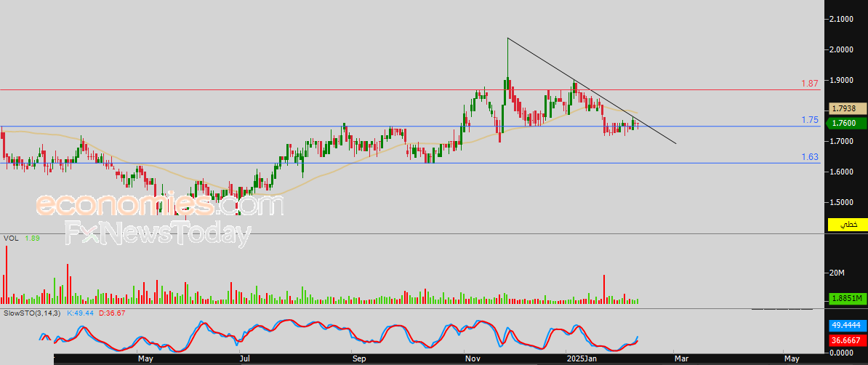Viewport: 868px width, 365px height.
Task: Click the 1.5000 price axis label
Action: click(841, 203)
